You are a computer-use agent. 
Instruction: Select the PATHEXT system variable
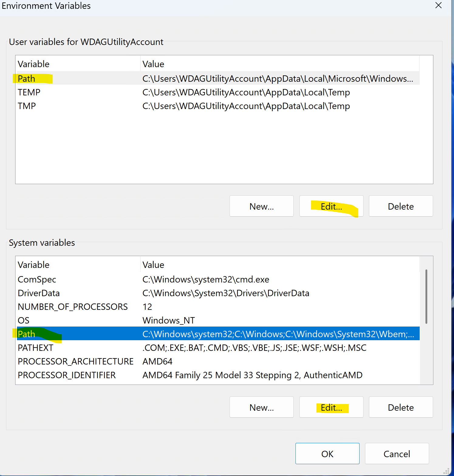36,348
